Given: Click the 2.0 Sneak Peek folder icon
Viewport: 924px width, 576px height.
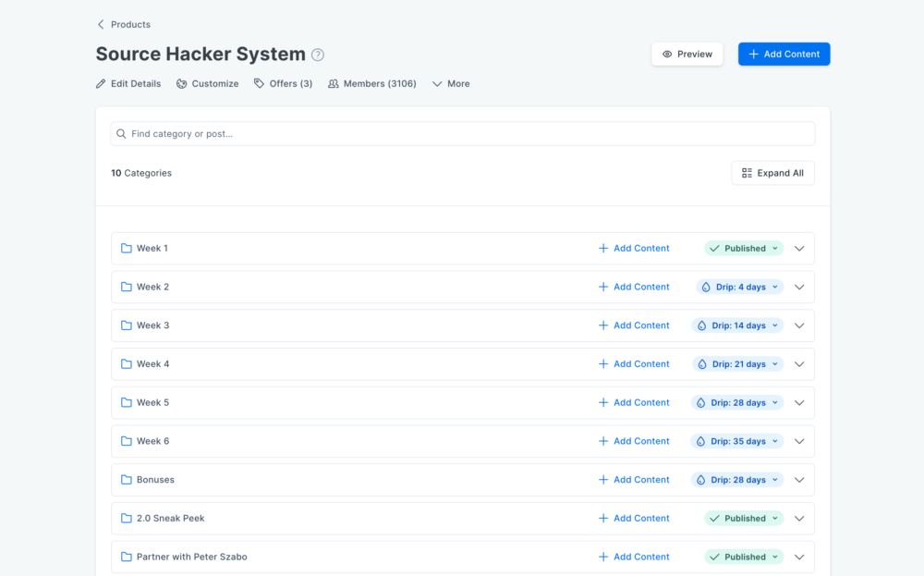Looking at the screenshot, I should tap(126, 519).
